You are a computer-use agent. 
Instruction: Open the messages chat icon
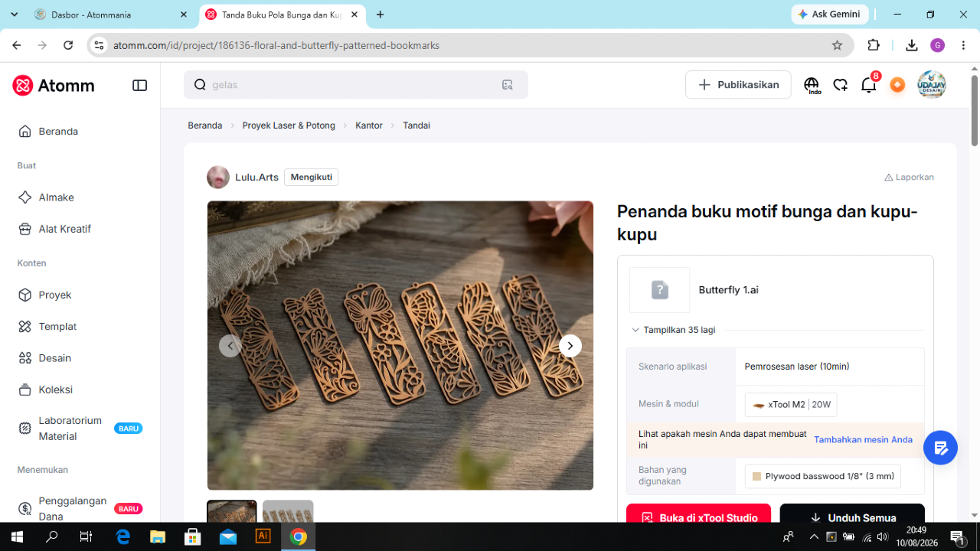[x=841, y=85]
